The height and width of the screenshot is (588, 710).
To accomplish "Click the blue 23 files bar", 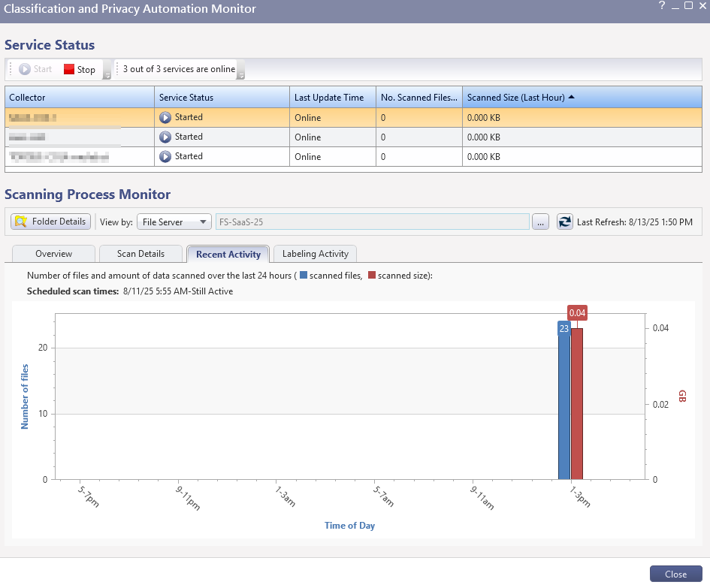I will (x=564, y=407).
